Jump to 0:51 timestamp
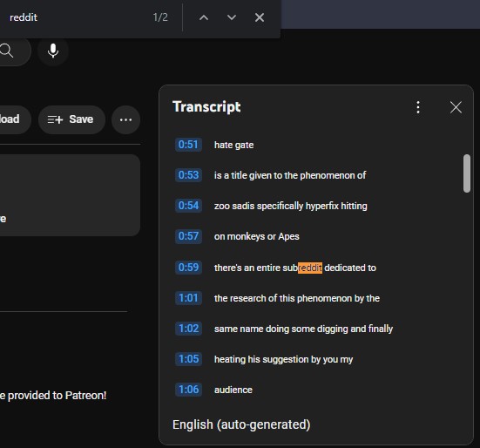The image size is (480, 448). (x=188, y=145)
